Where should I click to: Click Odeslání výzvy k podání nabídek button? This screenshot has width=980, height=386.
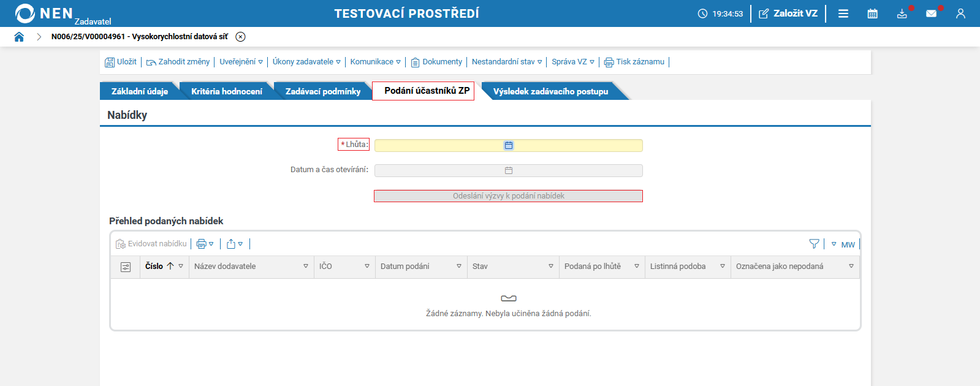[509, 196]
